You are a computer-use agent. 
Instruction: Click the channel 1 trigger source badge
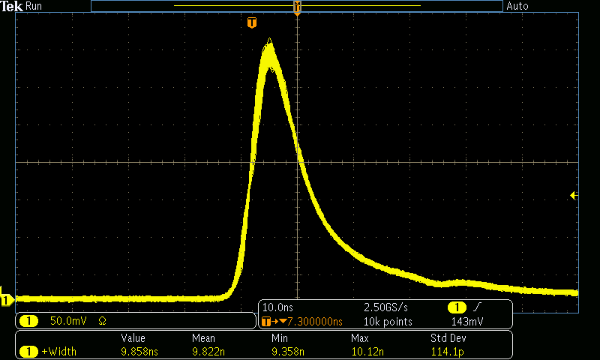point(457,307)
